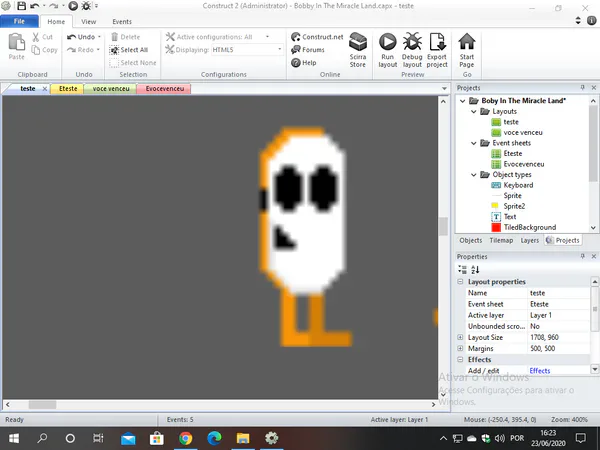This screenshot has height=450, width=600.
Task: Close the Projects panel
Action: pos(594,88)
